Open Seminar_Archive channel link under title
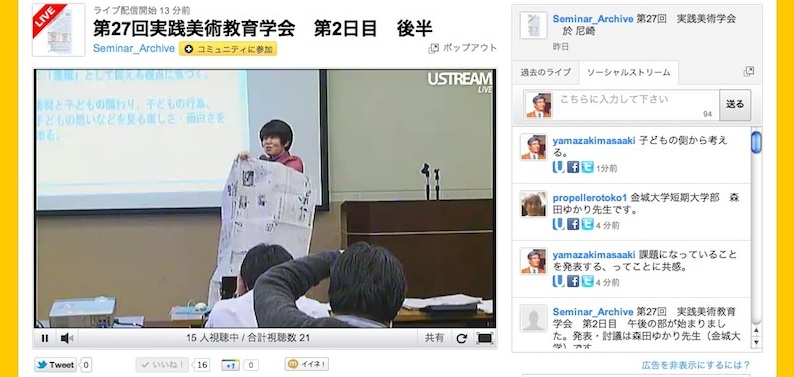The width and height of the screenshot is (794, 377). (x=134, y=49)
